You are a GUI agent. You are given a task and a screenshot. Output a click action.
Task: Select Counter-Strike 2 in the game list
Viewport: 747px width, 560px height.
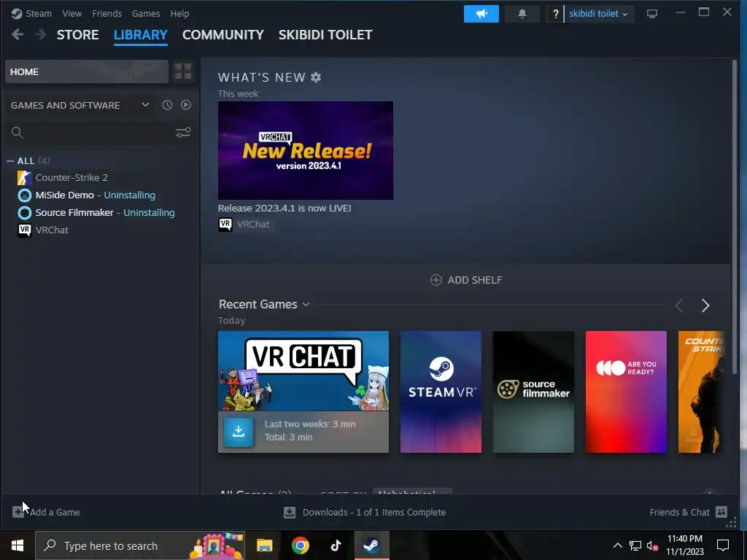(x=71, y=178)
